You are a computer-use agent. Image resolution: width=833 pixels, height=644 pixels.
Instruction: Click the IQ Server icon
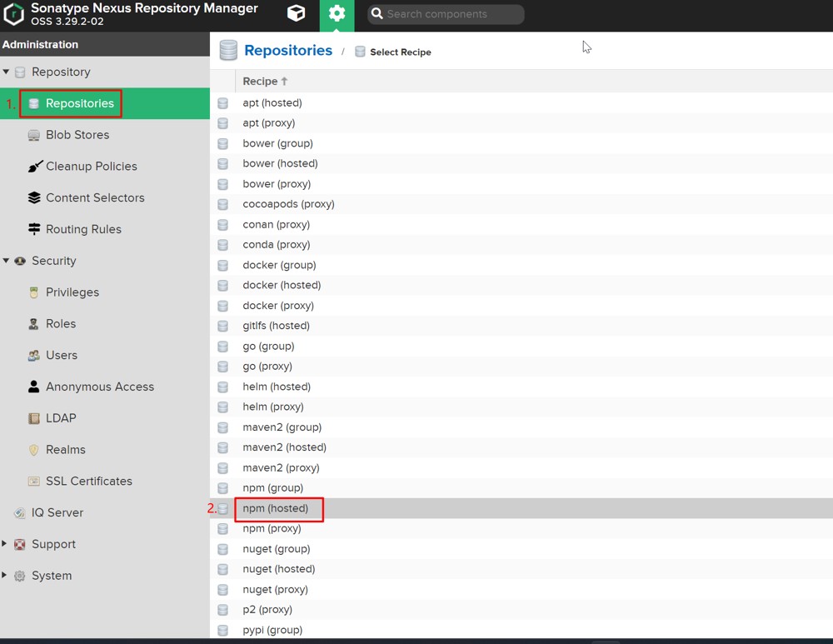20,512
